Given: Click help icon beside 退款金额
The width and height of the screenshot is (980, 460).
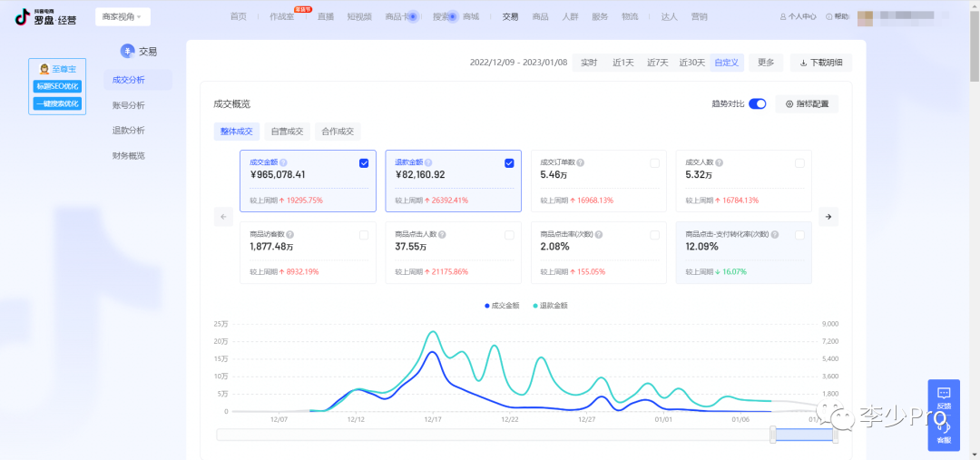Looking at the screenshot, I should pos(428,162).
